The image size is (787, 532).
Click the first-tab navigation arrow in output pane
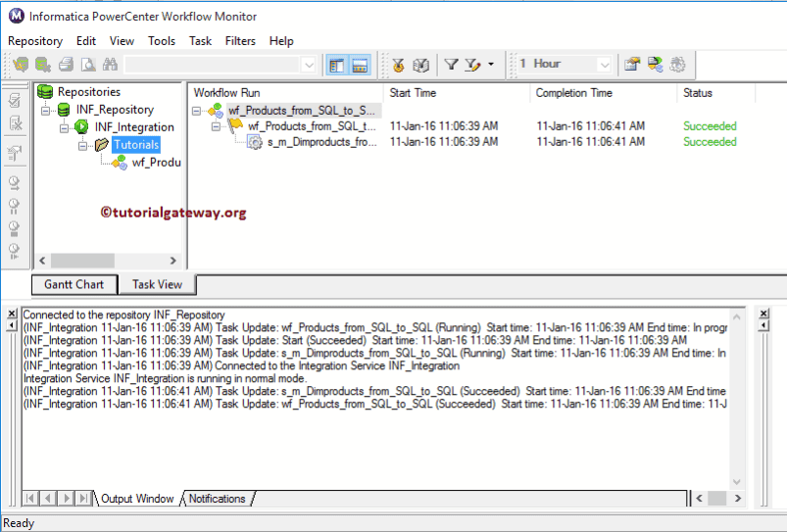[x=30, y=499]
